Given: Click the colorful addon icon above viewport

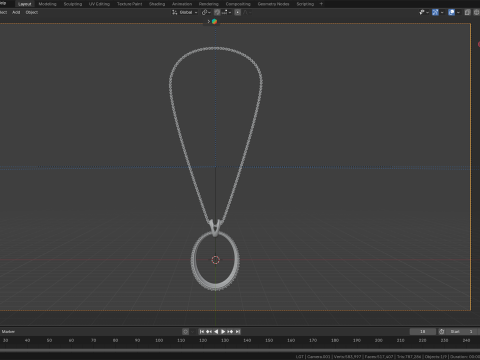Looking at the screenshot, I should click(x=214, y=21).
